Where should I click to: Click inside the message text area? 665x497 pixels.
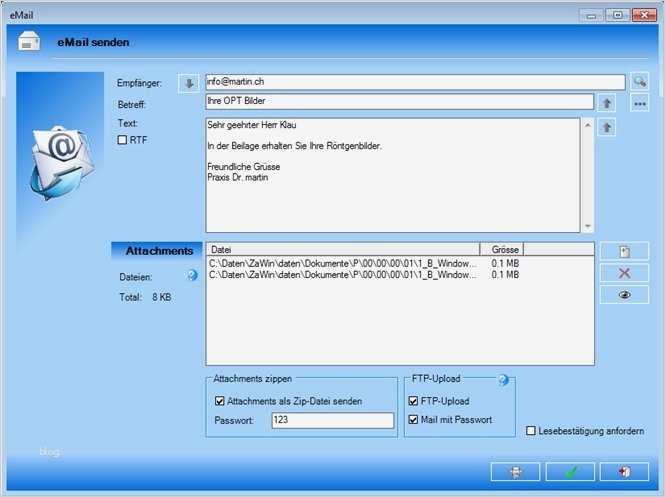393,175
